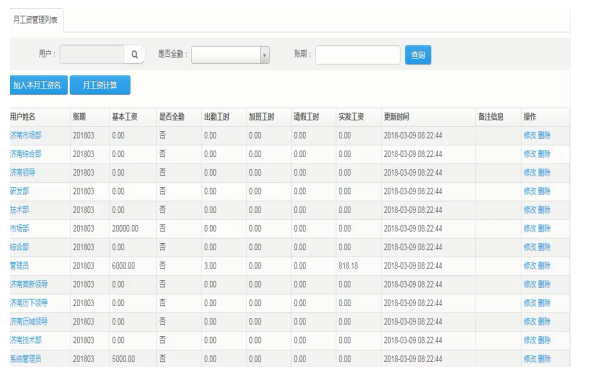Open the 管理员 user link
The height and width of the screenshot is (379, 594).
pyautogui.click(x=20, y=266)
